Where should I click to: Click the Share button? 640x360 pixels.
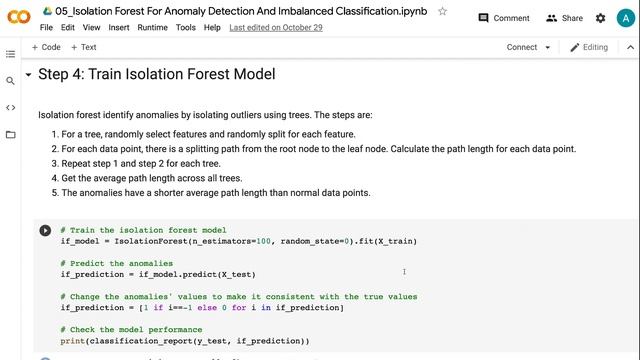tap(564, 18)
